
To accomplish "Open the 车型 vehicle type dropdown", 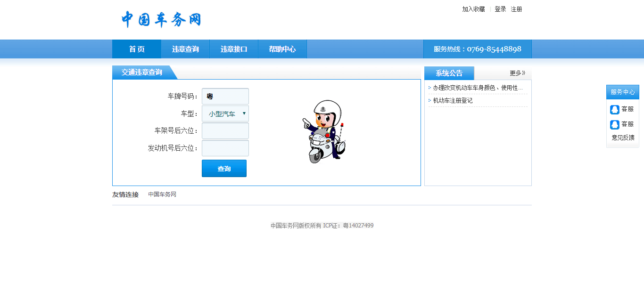I will pos(225,114).
